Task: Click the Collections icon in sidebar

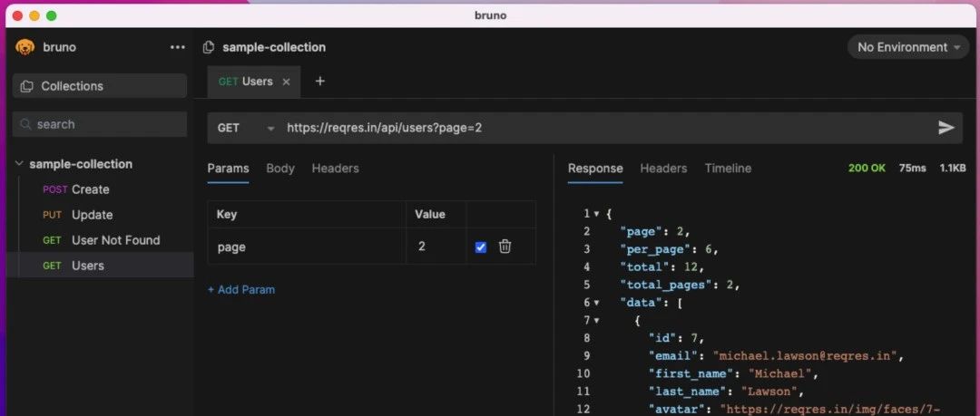Action: pyautogui.click(x=27, y=86)
